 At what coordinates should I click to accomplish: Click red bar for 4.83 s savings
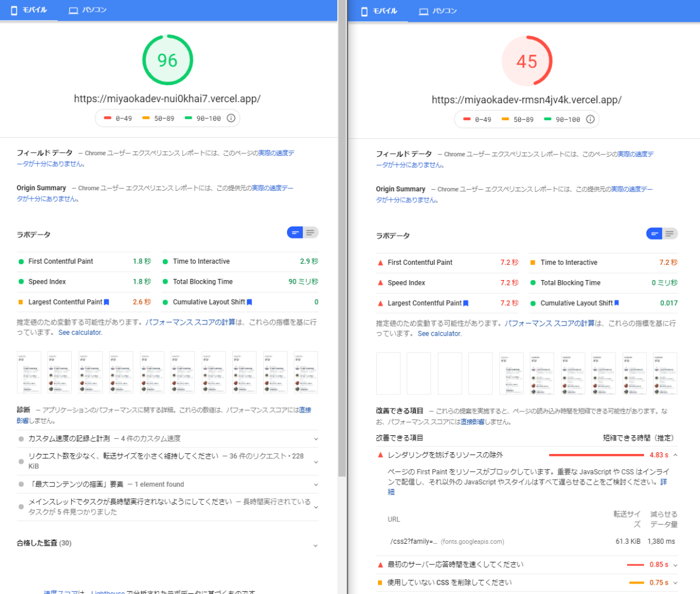596,455
